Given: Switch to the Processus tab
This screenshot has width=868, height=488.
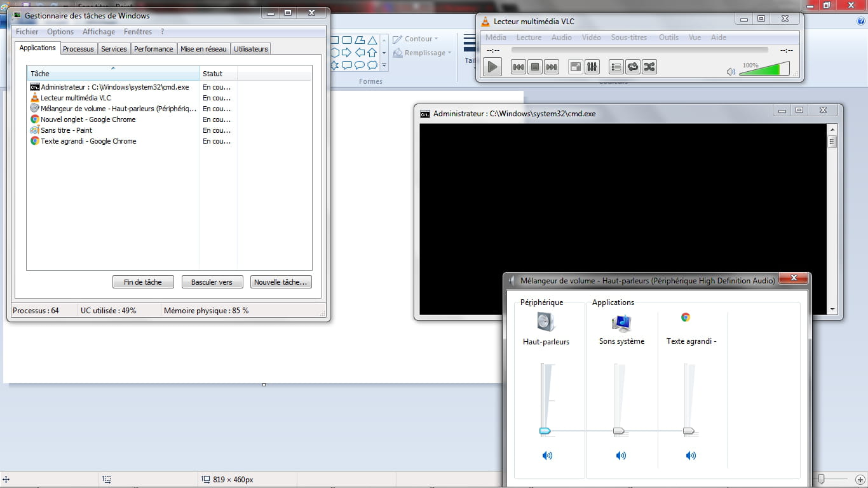Looking at the screenshot, I should [x=78, y=49].
